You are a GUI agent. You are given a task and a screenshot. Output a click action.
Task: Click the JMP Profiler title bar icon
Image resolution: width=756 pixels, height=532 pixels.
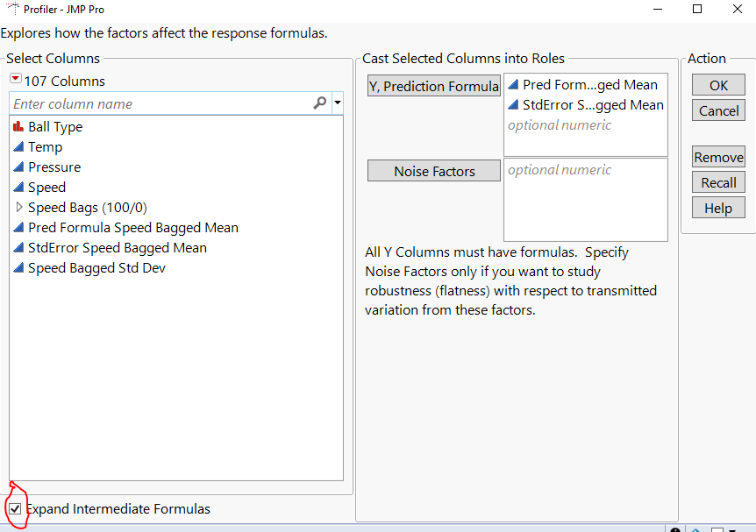coord(12,9)
